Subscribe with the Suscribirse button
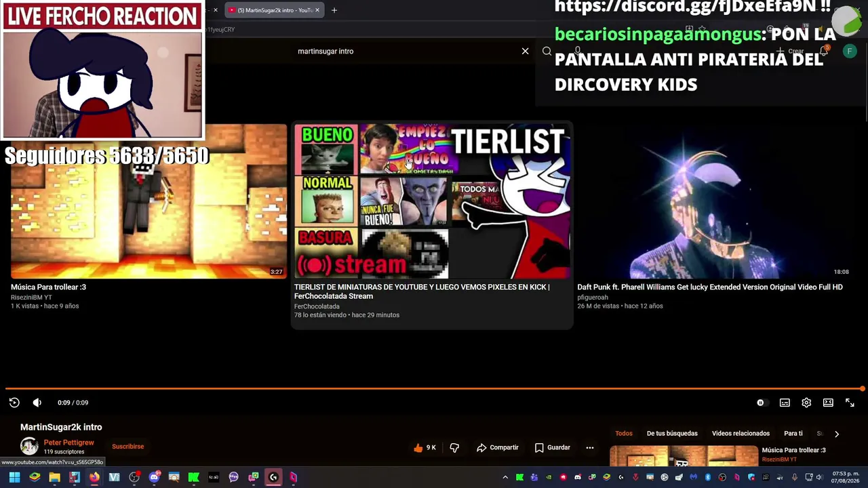Screen dimensions: 868x488 point(127,447)
